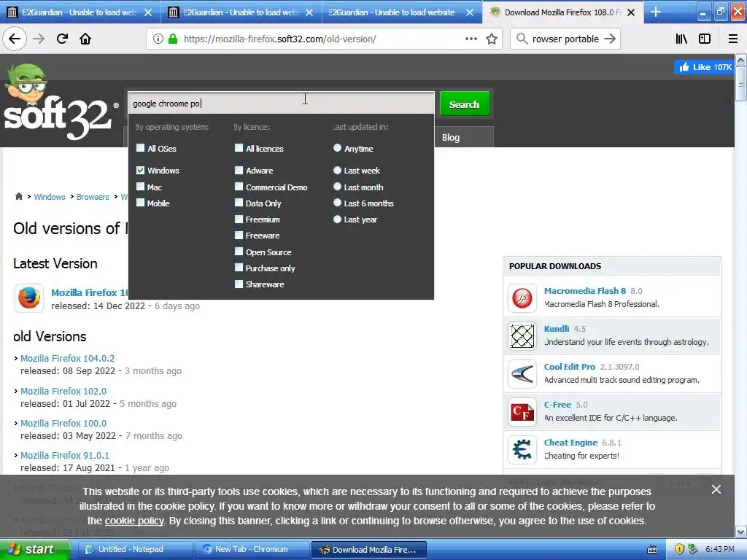Dismiss the cookie banner with X
The width and height of the screenshot is (747, 560).
click(x=716, y=489)
